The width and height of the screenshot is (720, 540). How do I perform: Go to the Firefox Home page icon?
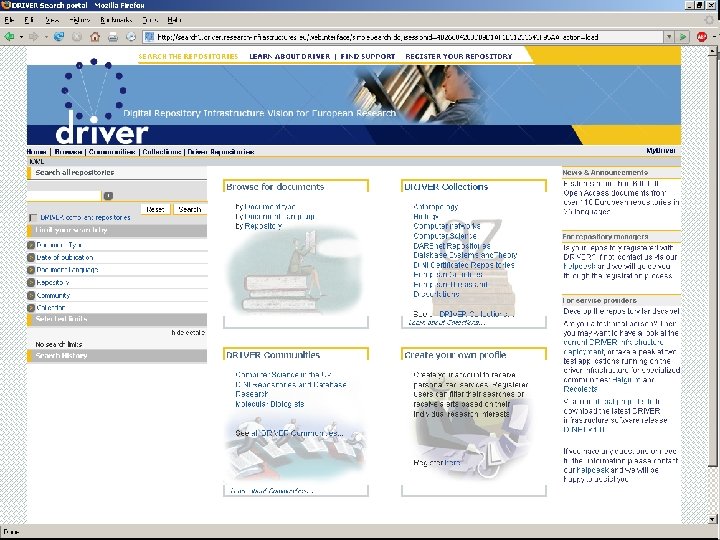[x=95, y=37]
